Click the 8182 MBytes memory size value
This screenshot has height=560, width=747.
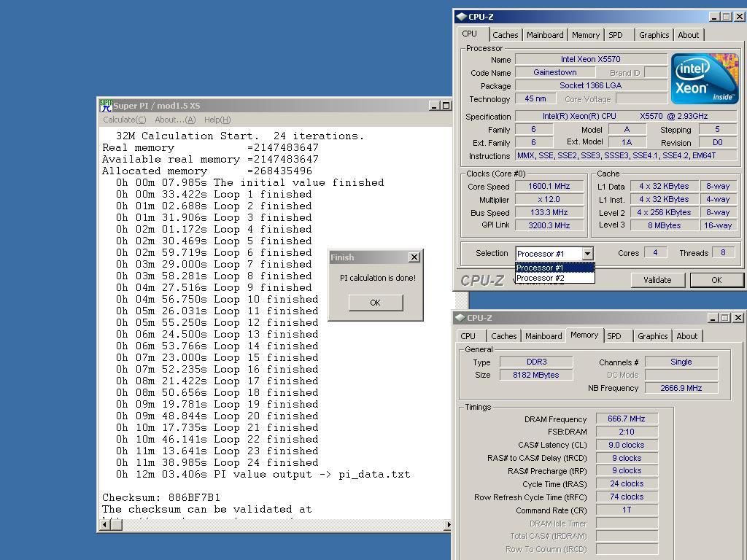click(536, 375)
